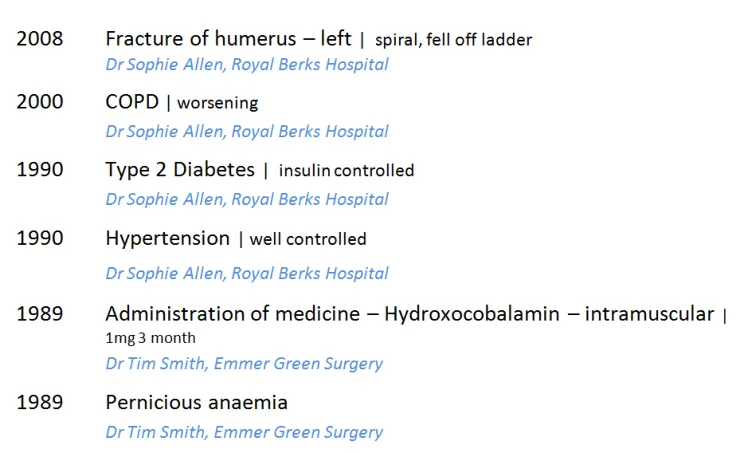Click the 1990 year next to Hypertension
The height and width of the screenshot is (453, 740).
coord(39,238)
